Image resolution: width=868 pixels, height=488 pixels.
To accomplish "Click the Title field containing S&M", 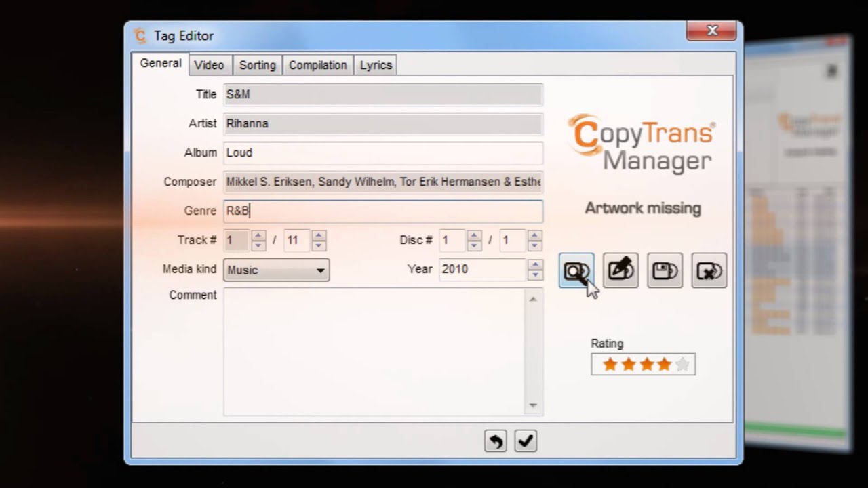I will coord(383,94).
